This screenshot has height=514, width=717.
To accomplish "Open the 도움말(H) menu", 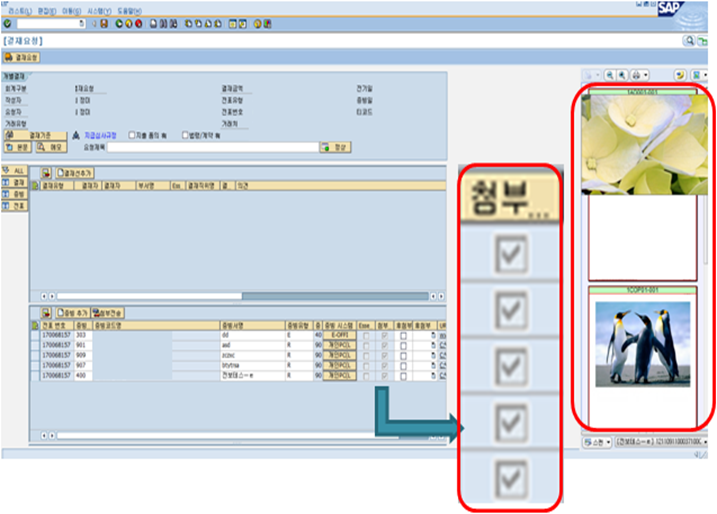I will coord(129,11).
